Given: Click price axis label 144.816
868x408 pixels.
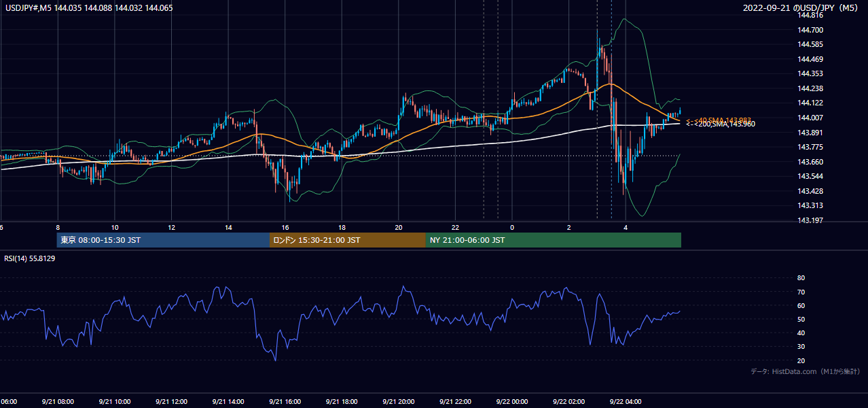Looking at the screenshot, I should (x=810, y=15).
